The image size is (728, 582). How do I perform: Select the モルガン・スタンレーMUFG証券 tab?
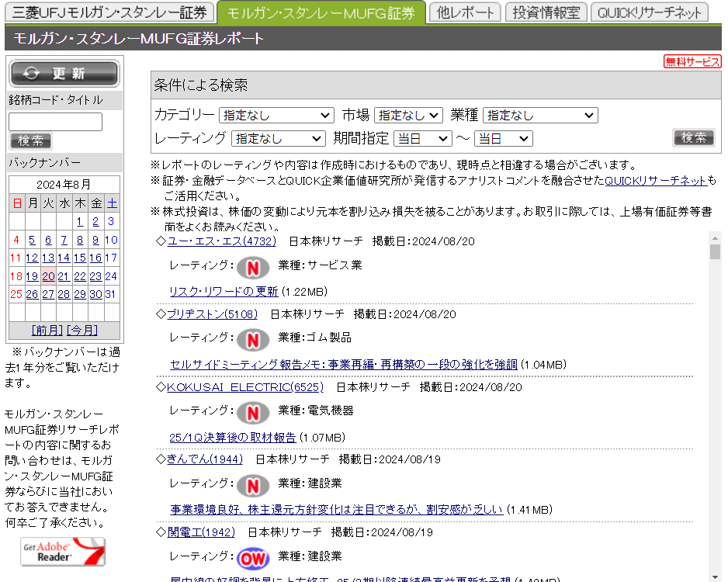(321, 13)
